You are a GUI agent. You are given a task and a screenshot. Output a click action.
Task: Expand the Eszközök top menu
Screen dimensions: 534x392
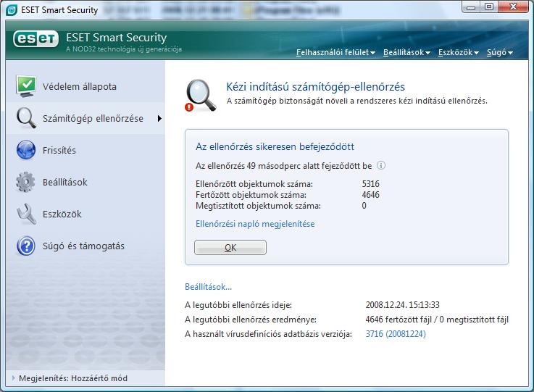pos(459,52)
